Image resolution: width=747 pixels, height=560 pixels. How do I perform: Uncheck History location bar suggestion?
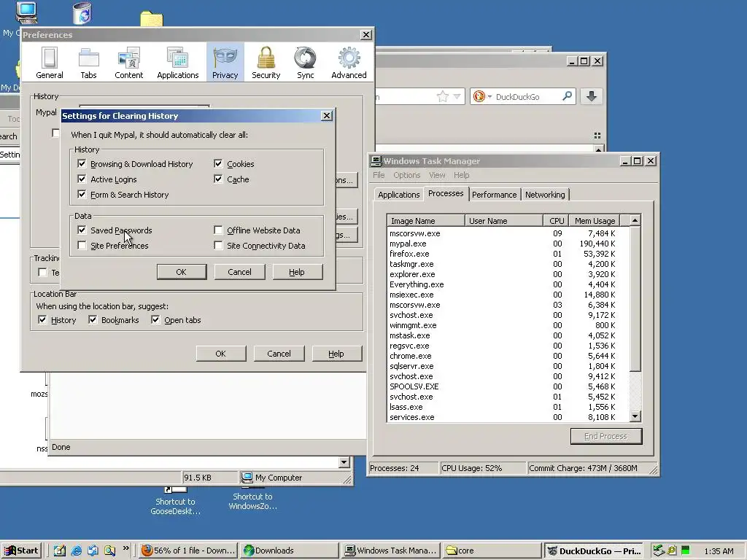42,319
